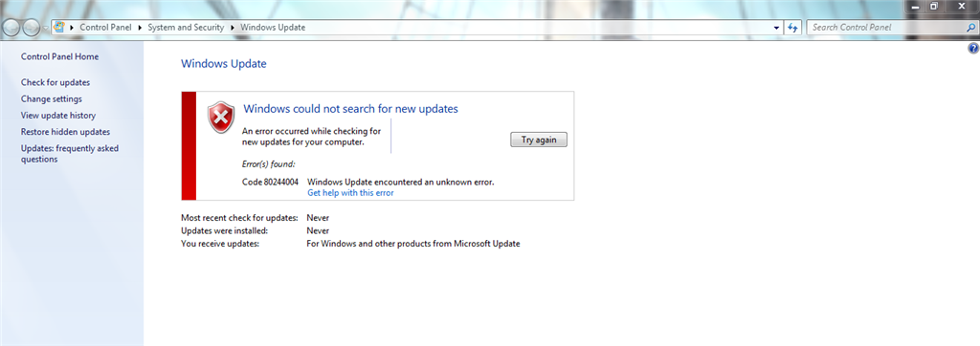980x346 pixels.
Task: Click 'Windows could not search for new updates' title
Action: point(350,109)
